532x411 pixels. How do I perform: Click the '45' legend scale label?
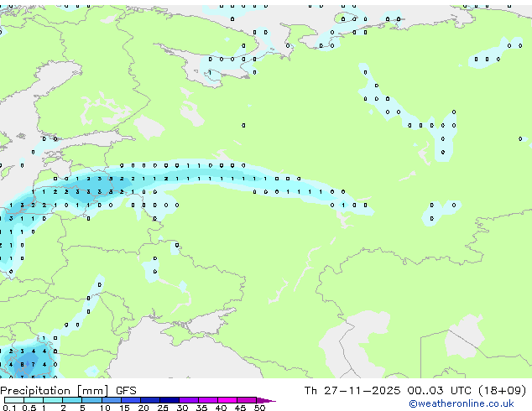240,408
